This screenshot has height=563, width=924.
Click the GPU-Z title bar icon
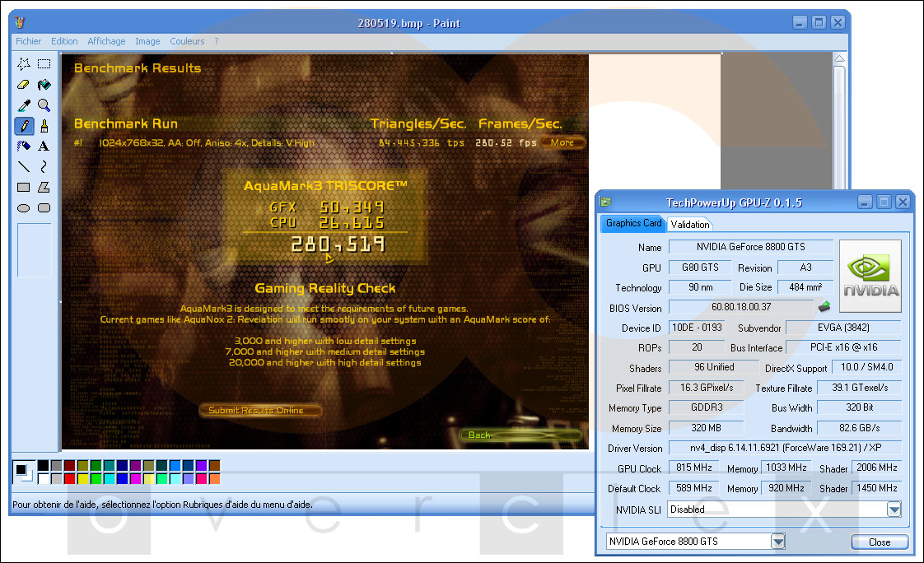pyautogui.click(x=606, y=202)
